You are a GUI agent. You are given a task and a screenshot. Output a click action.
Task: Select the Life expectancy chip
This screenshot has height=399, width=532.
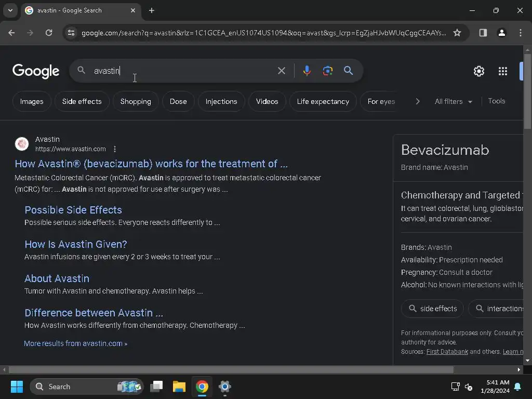(x=323, y=101)
